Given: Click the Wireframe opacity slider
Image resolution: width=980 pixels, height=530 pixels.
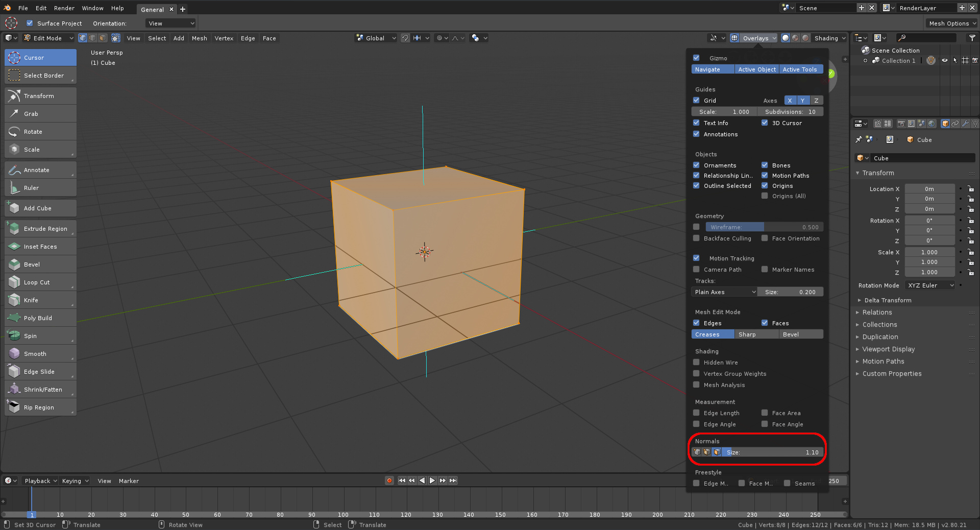Looking at the screenshot, I should point(764,227).
